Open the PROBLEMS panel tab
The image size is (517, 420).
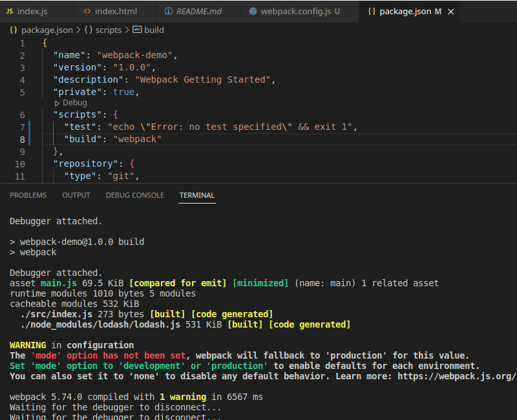pos(28,195)
